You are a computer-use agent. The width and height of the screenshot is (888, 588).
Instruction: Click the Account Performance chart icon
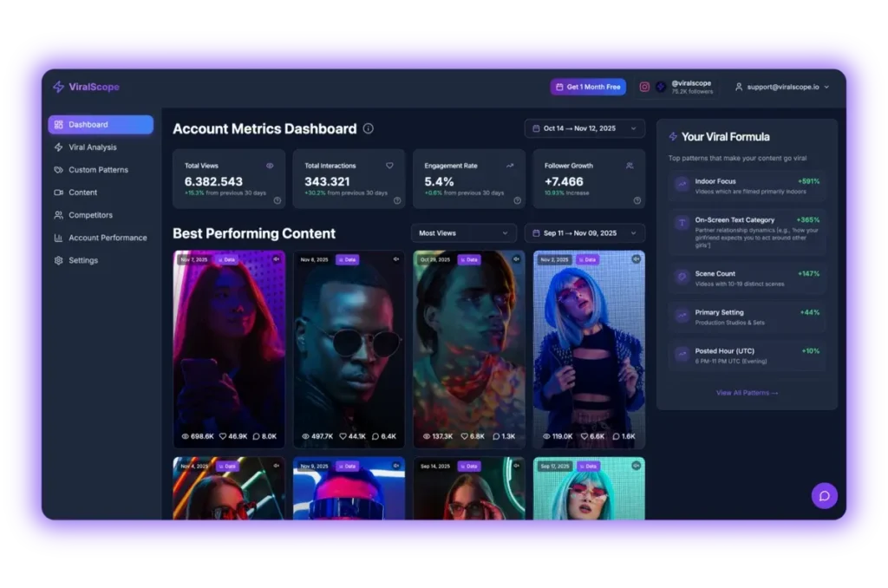click(59, 238)
